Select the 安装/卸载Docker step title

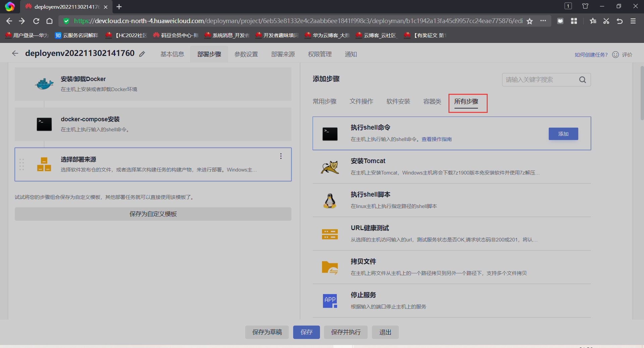[83, 79]
